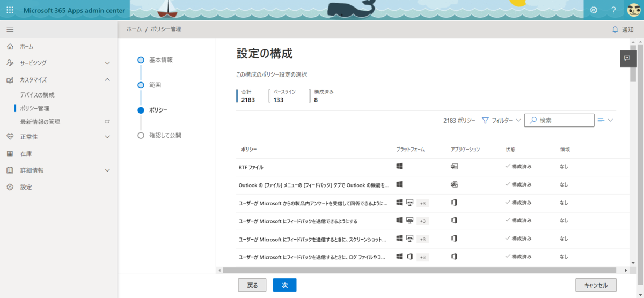Open the RTF ファイル policy
This screenshot has width=644, height=298.
point(251,167)
